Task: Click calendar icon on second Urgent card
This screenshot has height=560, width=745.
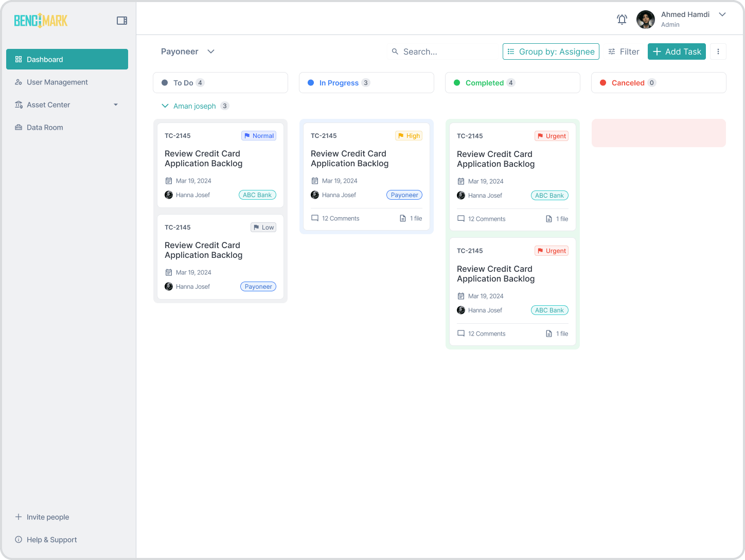Action: 461,296
